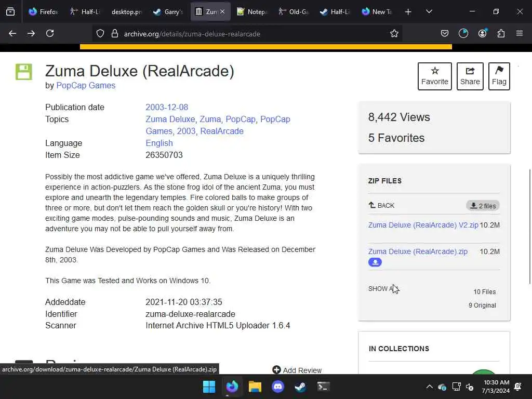Click the 10 Files count text
Image resolution: width=532 pixels, height=399 pixels.
point(485,292)
